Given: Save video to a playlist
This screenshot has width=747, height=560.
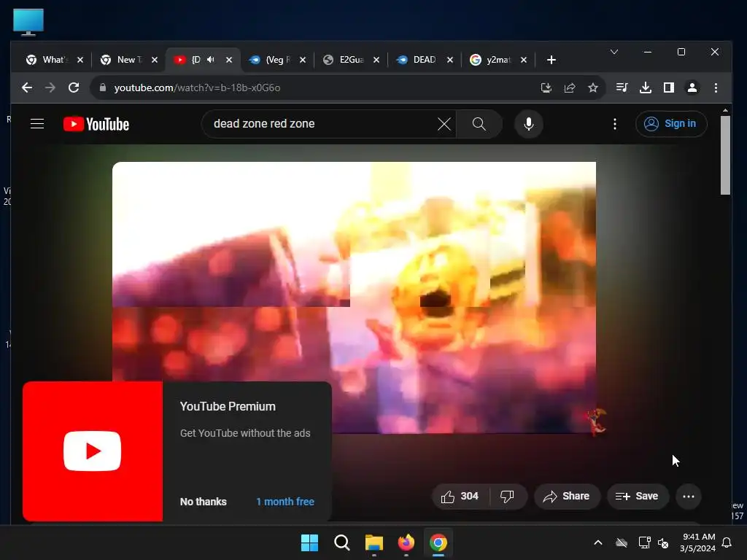Looking at the screenshot, I should (x=638, y=497).
